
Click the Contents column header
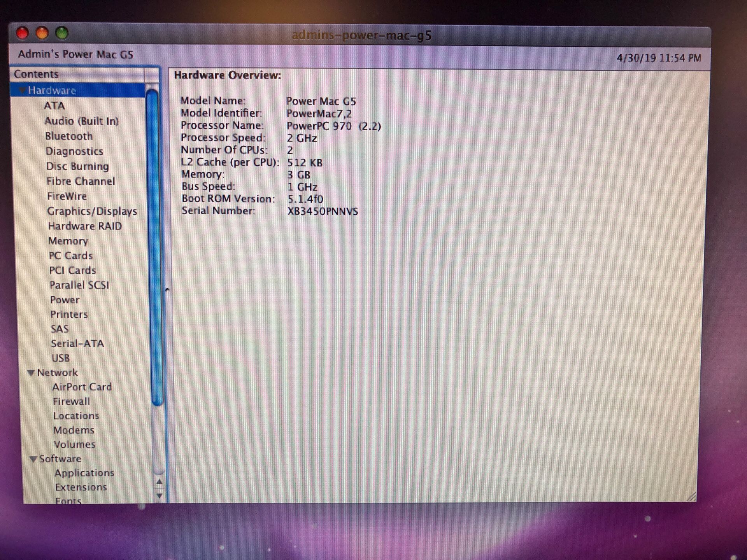(x=78, y=74)
